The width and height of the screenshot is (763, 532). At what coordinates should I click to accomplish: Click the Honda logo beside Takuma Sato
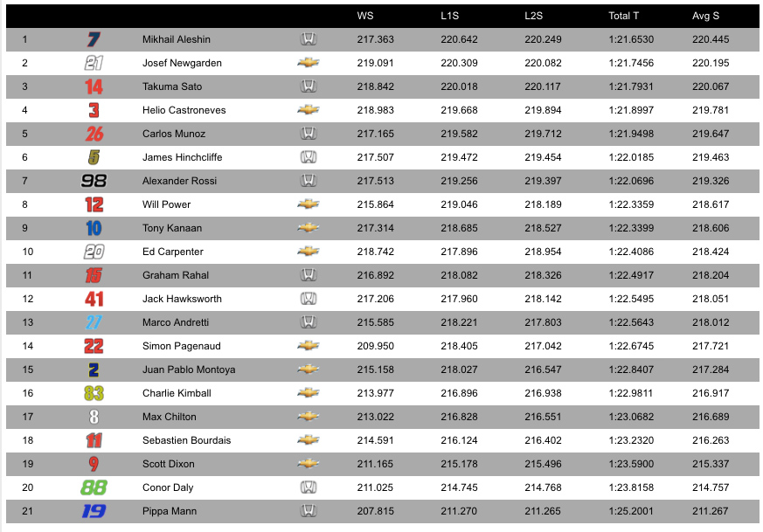tap(309, 86)
